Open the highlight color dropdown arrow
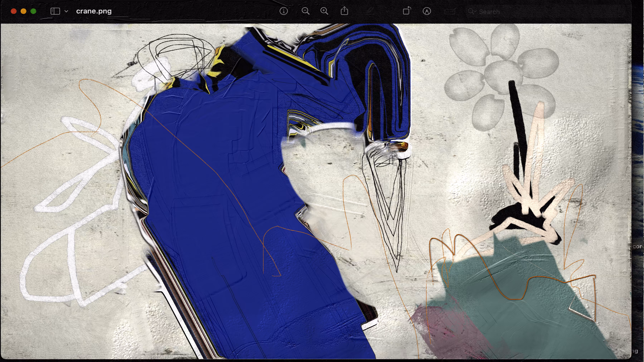 (387, 12)
